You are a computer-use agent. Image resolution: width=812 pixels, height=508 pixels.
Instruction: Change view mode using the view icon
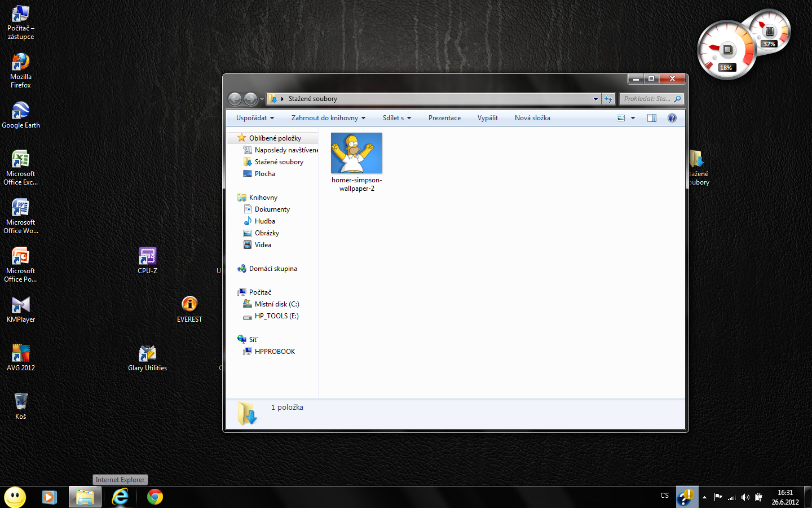tap(621, 118)
